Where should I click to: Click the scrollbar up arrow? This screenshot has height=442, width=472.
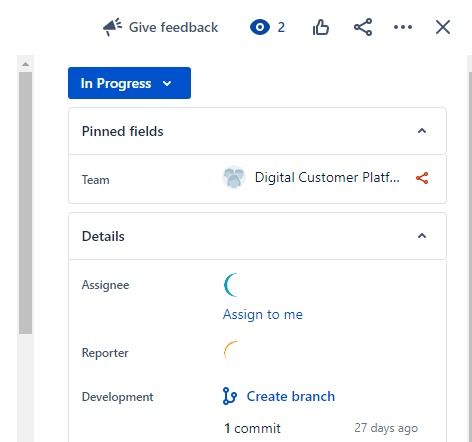pos(25,64)
